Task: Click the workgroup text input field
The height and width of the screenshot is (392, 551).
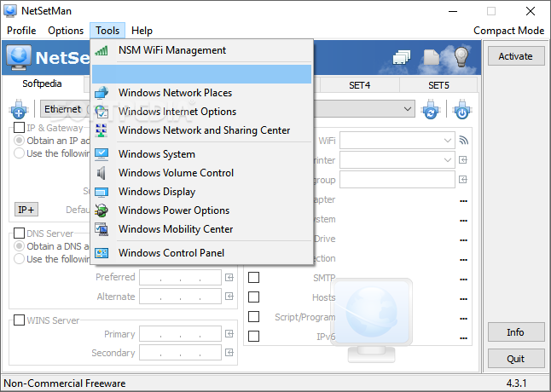Action: point(397,180)
